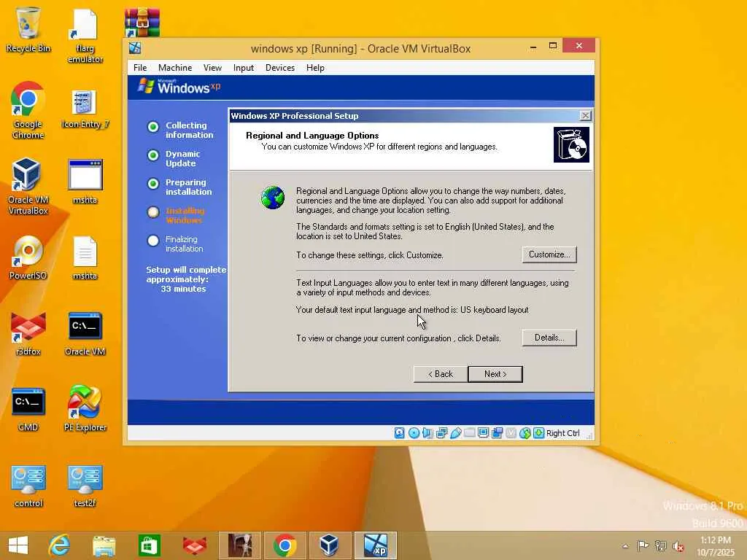Launch Internet Explorer from the taskbar
Viewport: 747px width, 560px height.
point(60,545)
